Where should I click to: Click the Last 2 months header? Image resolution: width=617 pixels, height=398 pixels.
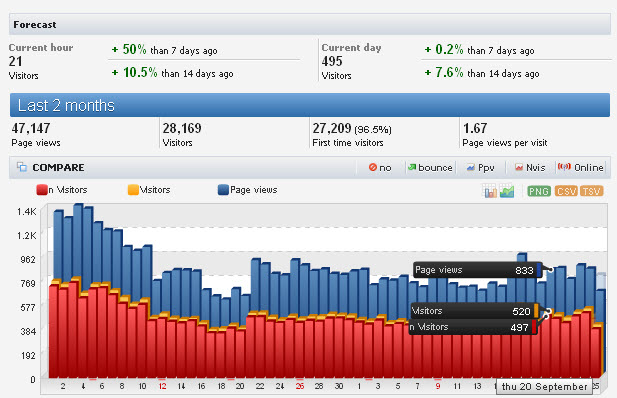(310, 105)
